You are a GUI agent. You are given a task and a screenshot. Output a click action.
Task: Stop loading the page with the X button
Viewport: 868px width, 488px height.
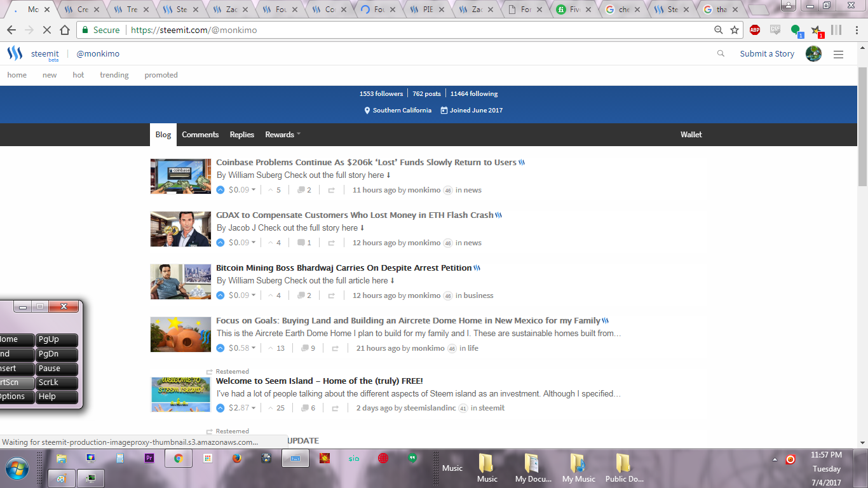pyautogui.click(x=47, y=30)
